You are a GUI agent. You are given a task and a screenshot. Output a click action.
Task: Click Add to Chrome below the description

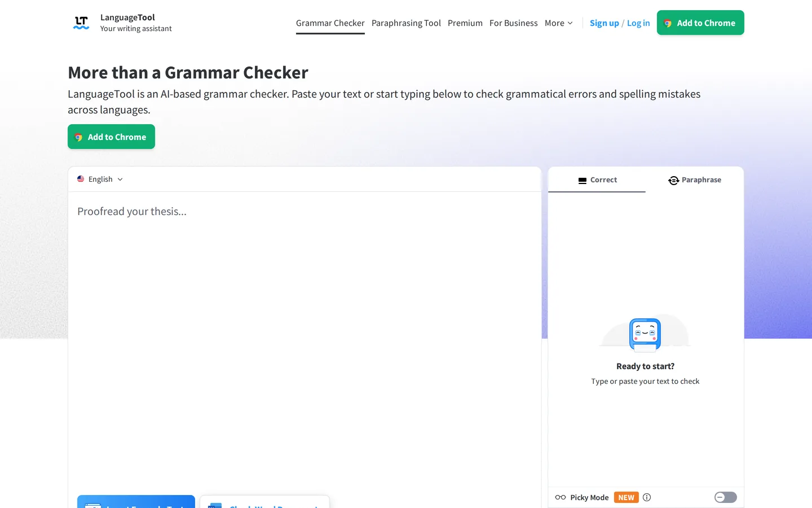(111, 137)
